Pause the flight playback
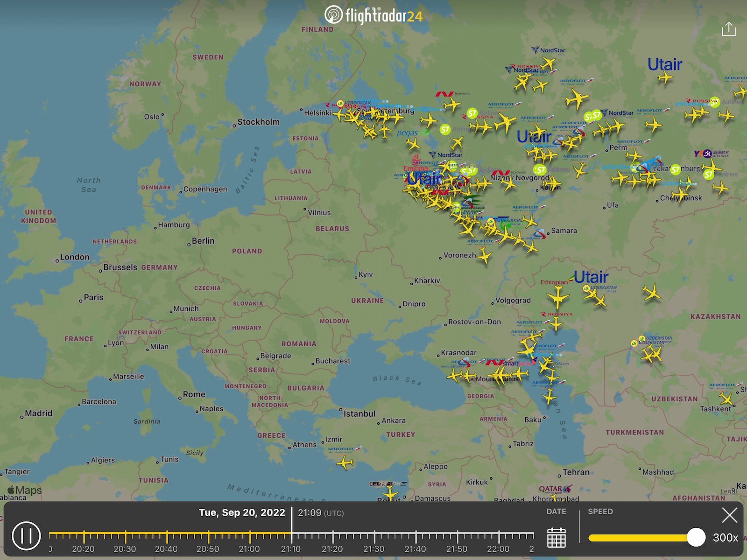Viewport: 747px width, 560px height. (x=26, y=535)
